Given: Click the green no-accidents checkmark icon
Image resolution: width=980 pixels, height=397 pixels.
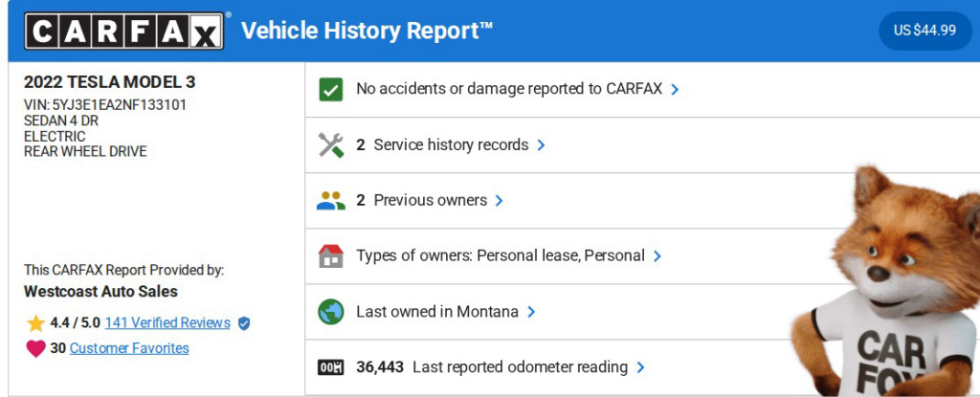Looking at the screenshot, I should point(330,89).
